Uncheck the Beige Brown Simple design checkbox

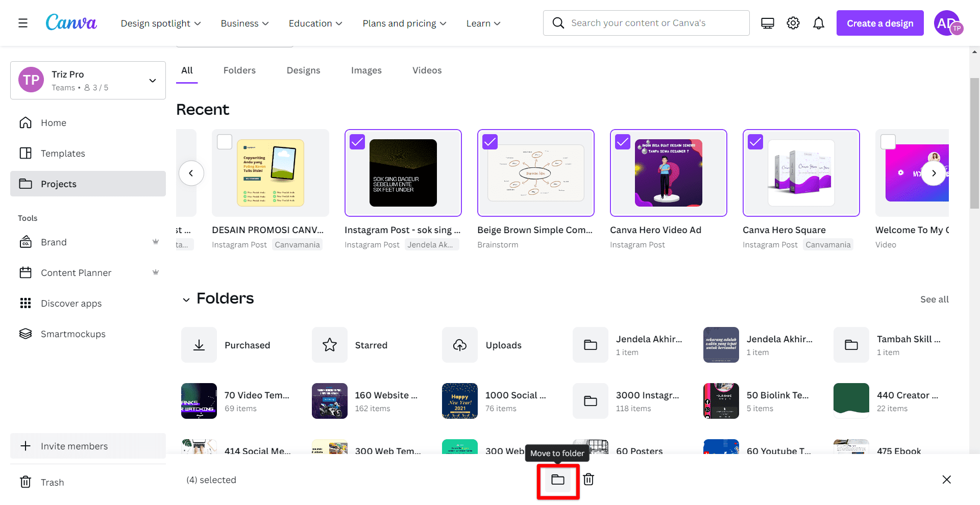(490, 142)
